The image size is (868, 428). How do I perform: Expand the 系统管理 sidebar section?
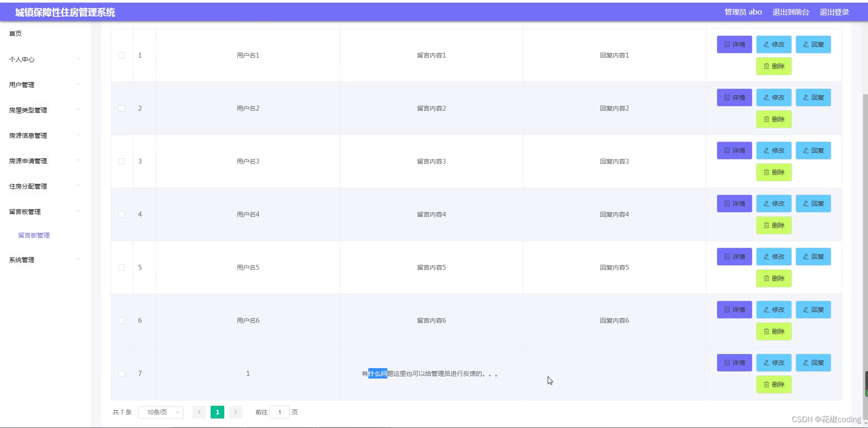click(x=43, y=259)
